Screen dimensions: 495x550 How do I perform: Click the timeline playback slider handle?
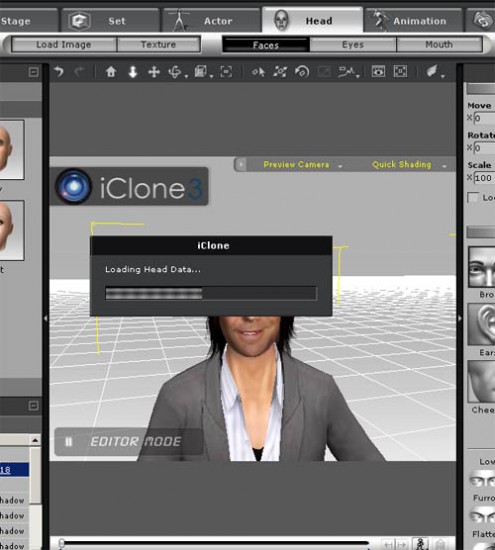coord(62,543)
